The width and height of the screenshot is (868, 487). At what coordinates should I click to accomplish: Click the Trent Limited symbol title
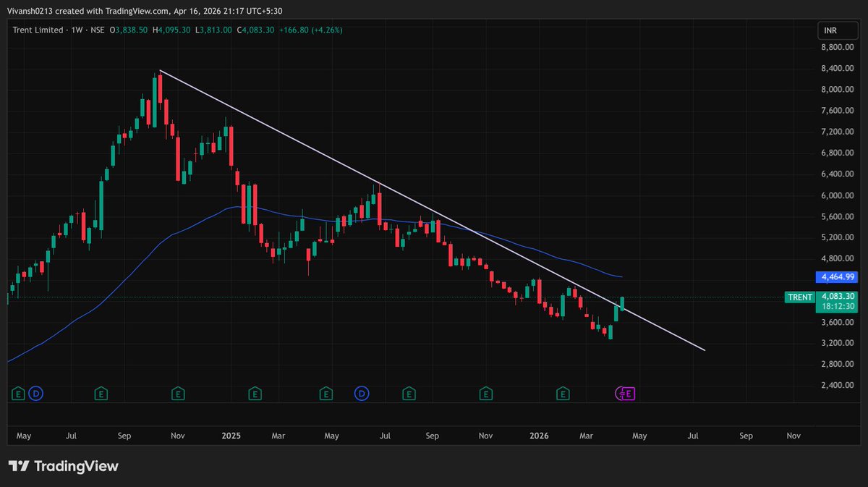coord(36,30)
